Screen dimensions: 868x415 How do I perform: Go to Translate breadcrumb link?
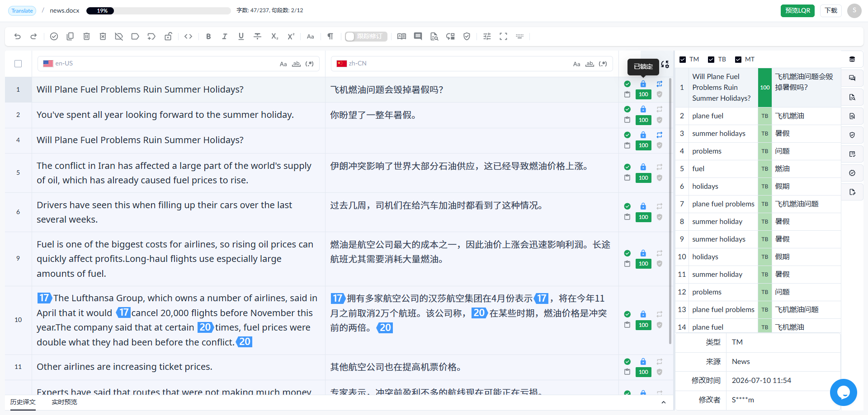click(22, 11)
